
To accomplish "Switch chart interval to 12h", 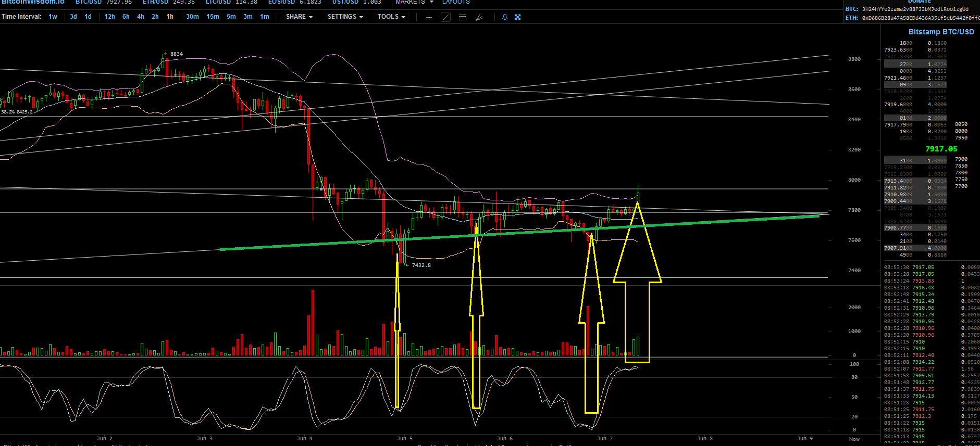I will (109, 17).
